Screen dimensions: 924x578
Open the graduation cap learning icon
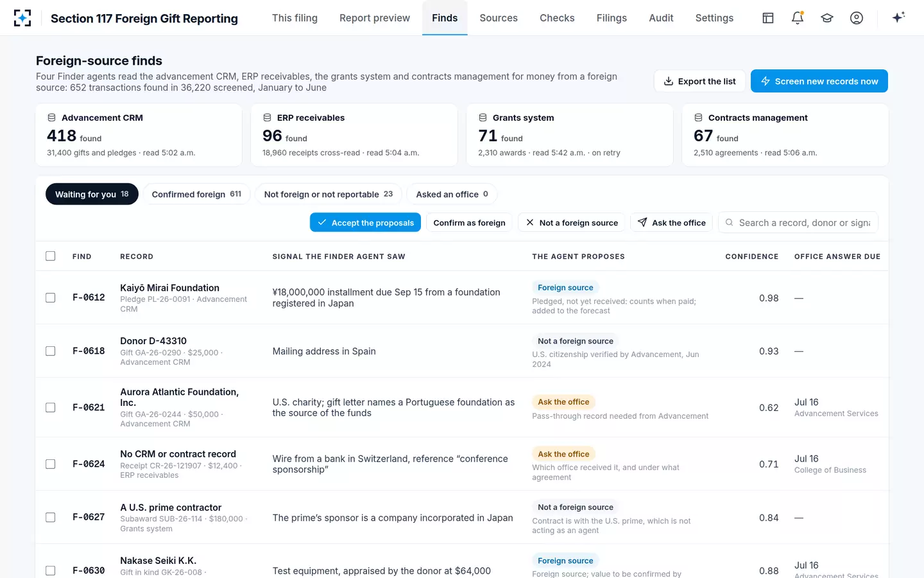827,18
